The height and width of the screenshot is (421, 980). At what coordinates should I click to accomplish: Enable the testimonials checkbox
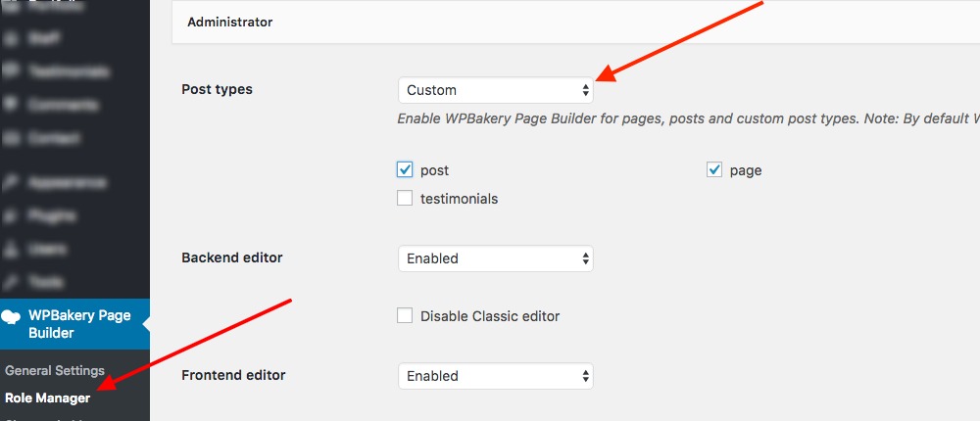[405, 199]
